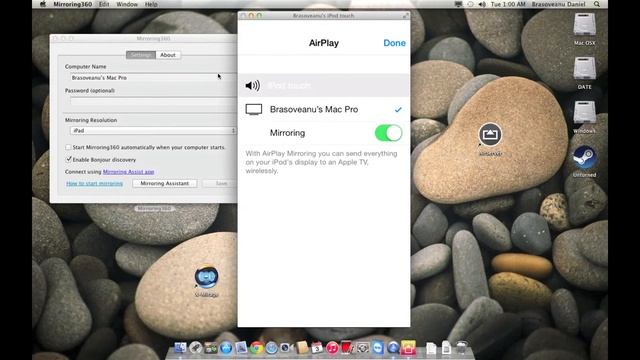The width and height of the screenshot is (640, 360).
Task: Click the Password (optional) field
Action: [153, 101]
